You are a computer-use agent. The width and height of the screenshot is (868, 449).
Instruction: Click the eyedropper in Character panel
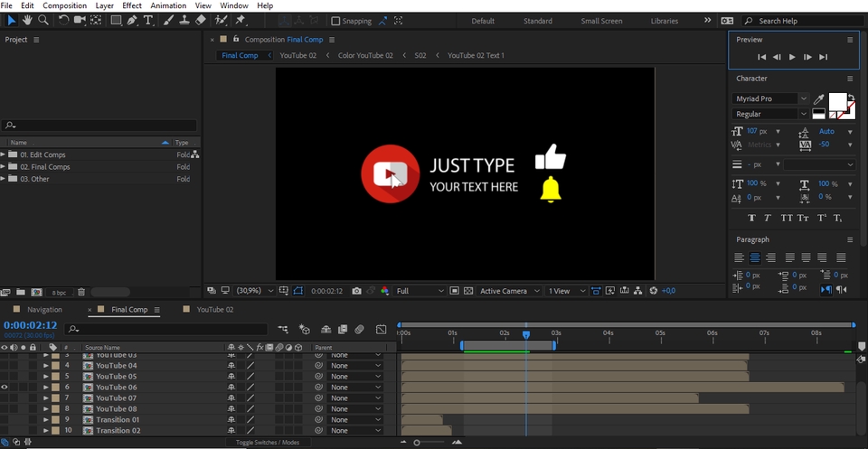tap(818, 99)
